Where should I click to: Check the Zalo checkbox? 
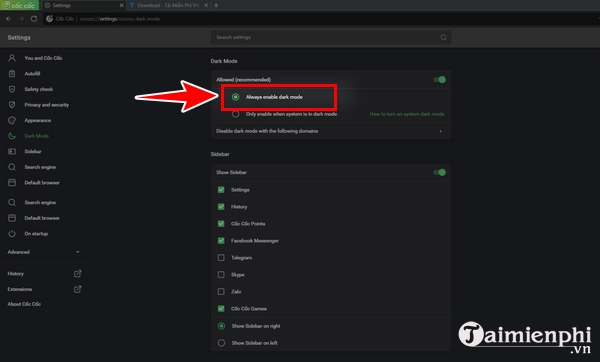(221, 292)
